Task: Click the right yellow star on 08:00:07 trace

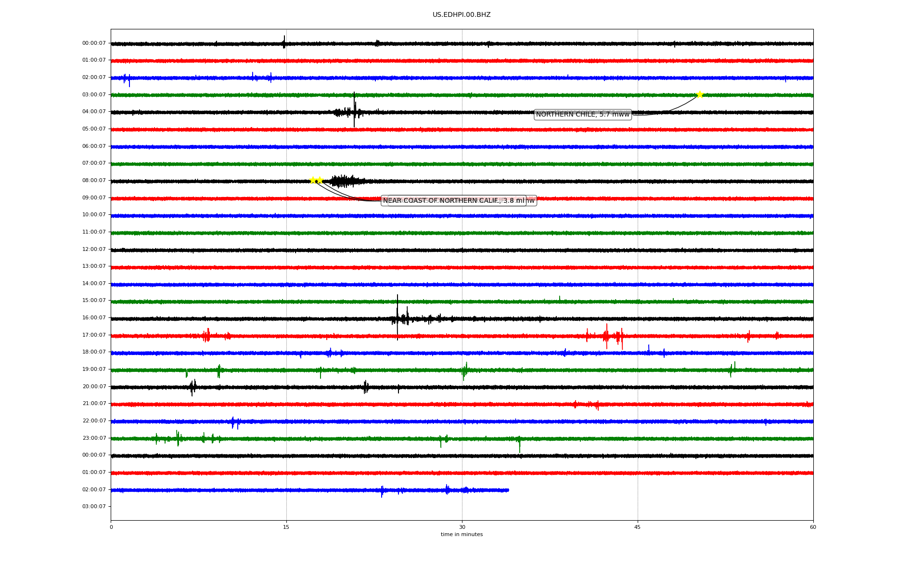Action: (x=320, y=180)
